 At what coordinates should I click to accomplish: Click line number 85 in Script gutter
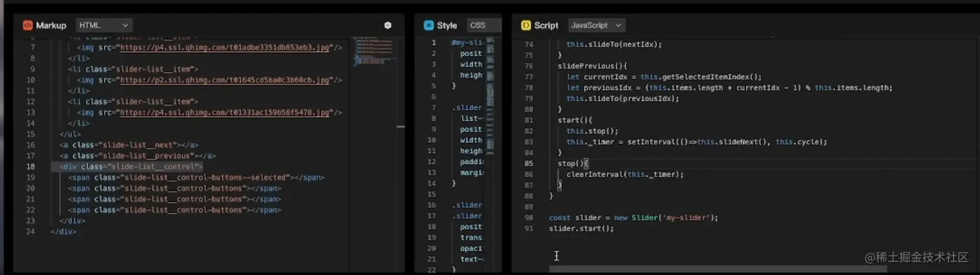pos(528,163)
